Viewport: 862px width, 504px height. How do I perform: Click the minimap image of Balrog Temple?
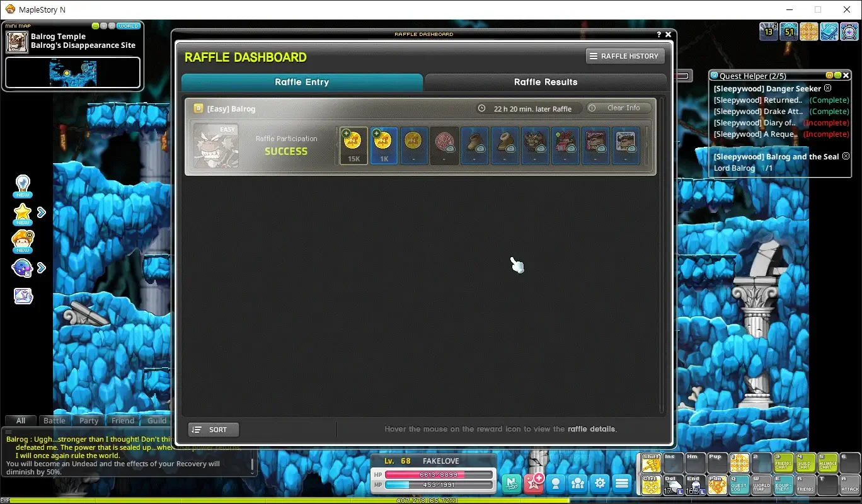tap(73, 73)
